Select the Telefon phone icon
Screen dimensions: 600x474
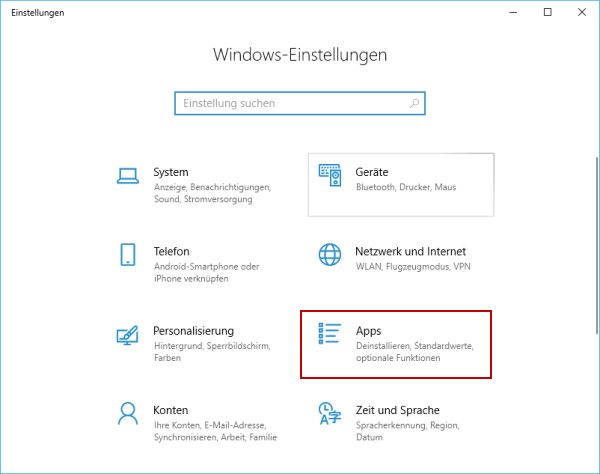128,254
